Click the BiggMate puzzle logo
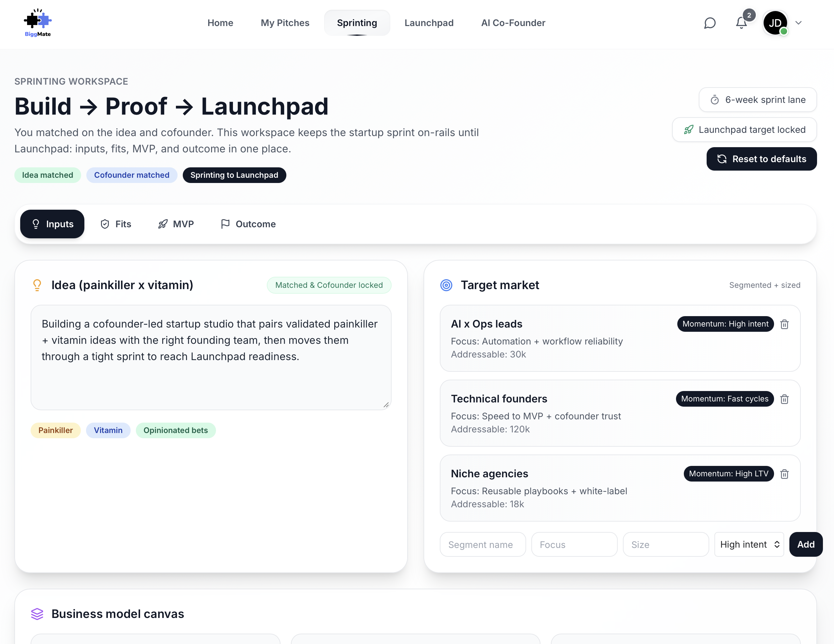The width and height of the screenshot is (834, 644). 37,23
